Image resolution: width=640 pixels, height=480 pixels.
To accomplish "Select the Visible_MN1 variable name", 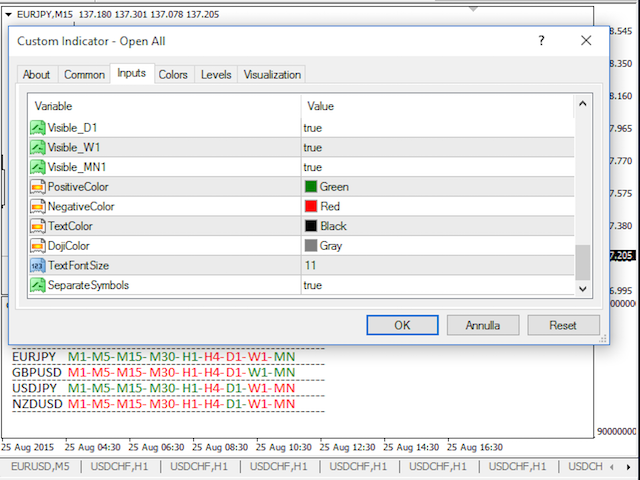I will pyautogui.click(x=77, y=167).
